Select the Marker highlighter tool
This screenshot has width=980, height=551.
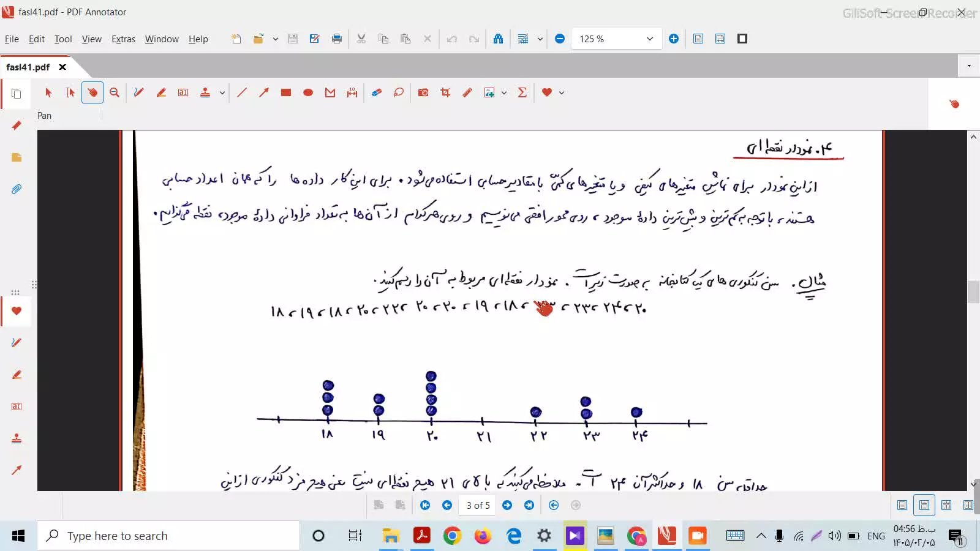click(161, 92)
